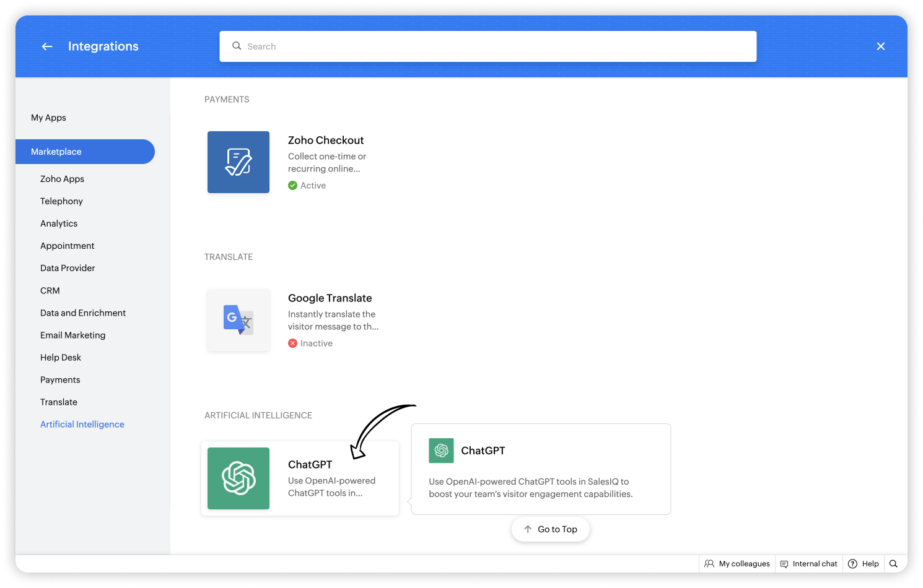
Task: Open the Google Translate app icon
Action: [x=238, y=320]
